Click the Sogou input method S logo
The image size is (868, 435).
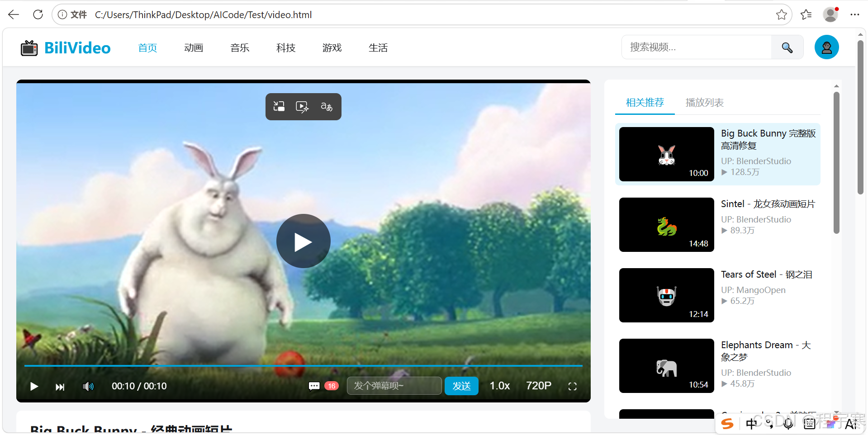tap(727, 424)
